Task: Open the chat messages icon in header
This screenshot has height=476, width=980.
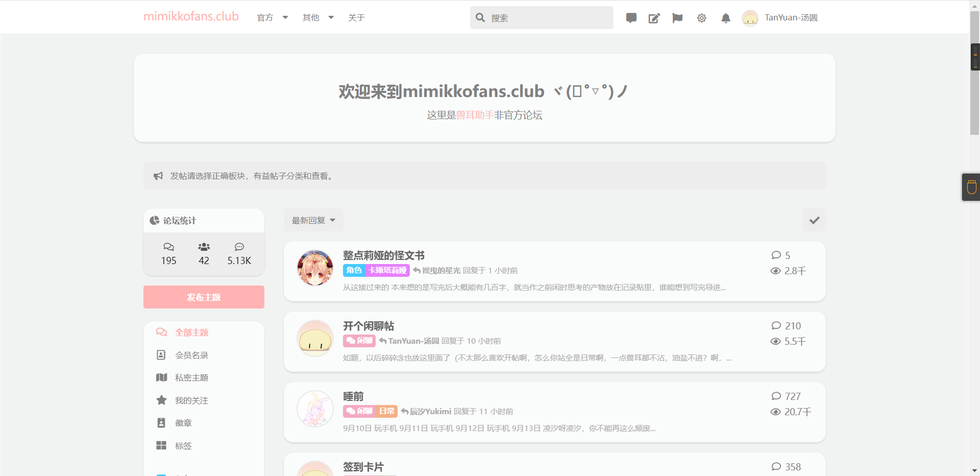Action: pos(631,18)
